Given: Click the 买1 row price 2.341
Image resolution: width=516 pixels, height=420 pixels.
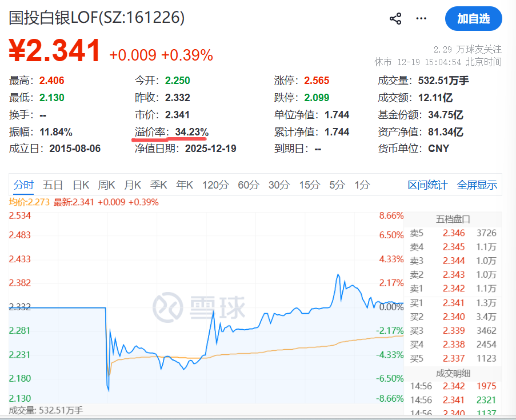Looking at the screenshot, I should point(454,303).
